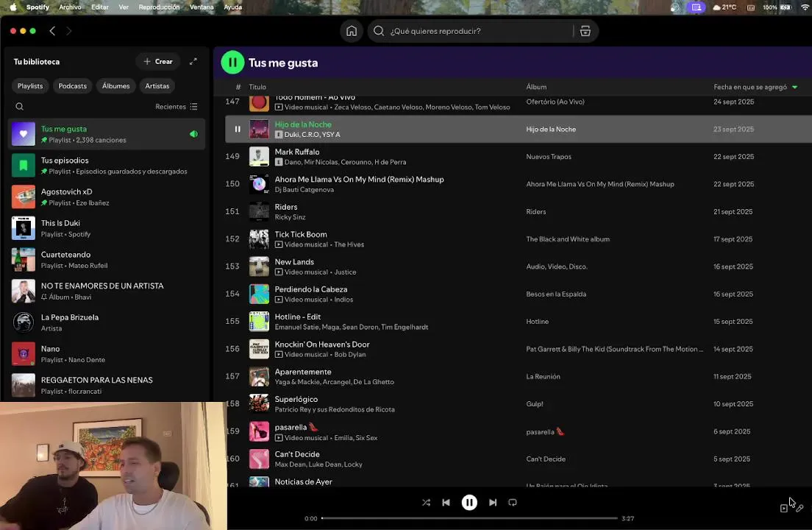This screenshot has height=530, width=812.
Task: Filter library by Álbumes
Action: [115, 86]
